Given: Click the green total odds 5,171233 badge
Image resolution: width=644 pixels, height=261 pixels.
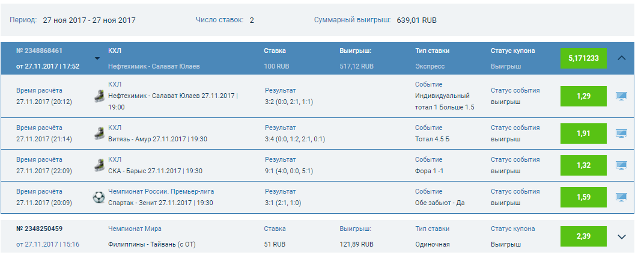Looking at the screenshot, I should click(x=583, y=58).
